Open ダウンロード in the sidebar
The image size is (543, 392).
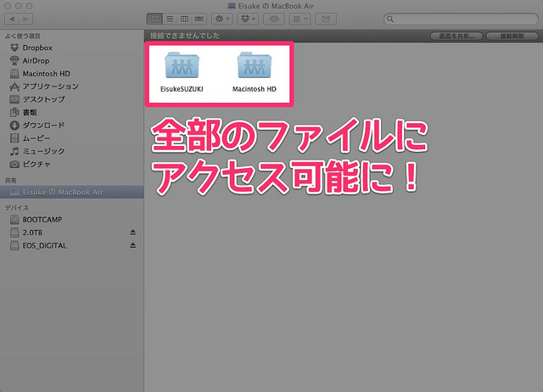pyautogui.click(x=72, y=125)
